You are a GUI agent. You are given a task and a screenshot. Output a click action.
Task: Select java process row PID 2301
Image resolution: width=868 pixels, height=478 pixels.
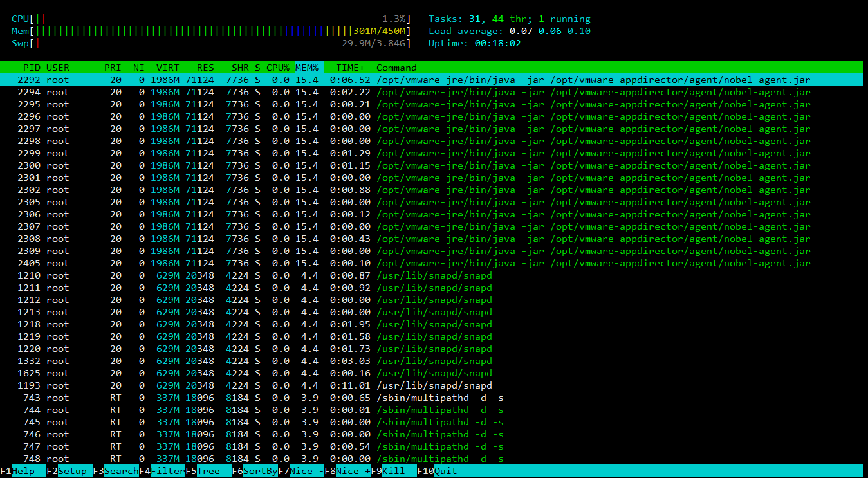coord(431,178)
